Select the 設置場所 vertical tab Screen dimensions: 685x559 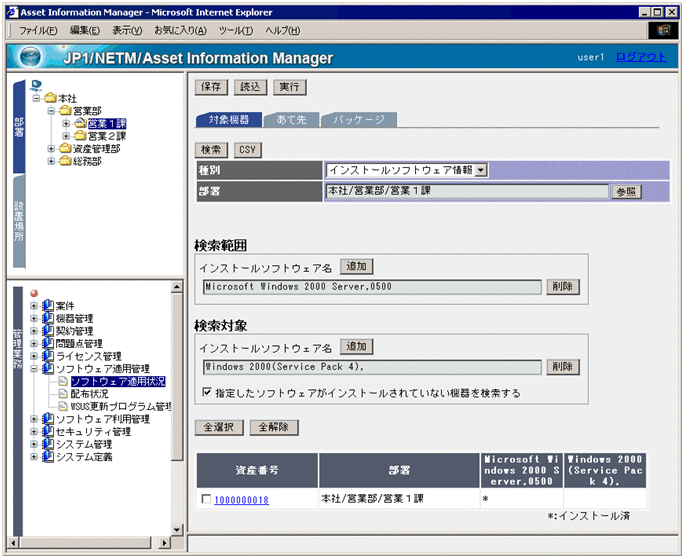pos(19,221)
